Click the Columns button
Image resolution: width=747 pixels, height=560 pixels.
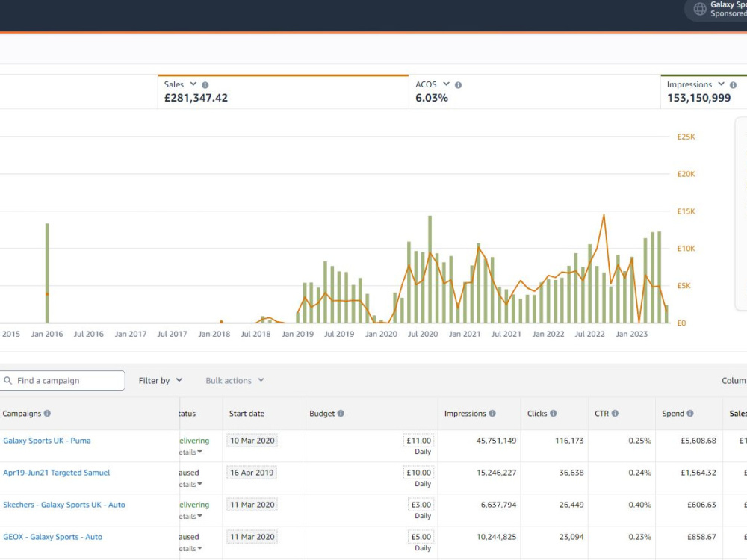734,381
